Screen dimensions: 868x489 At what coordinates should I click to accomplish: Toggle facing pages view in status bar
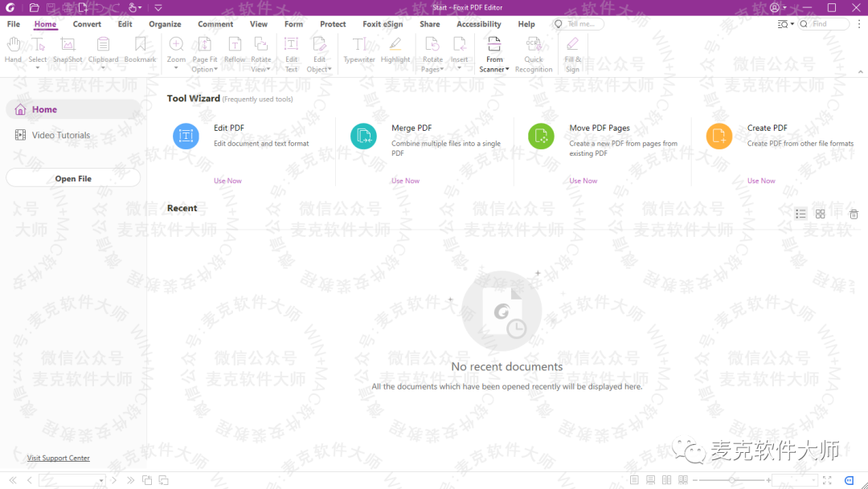pyautogui.click(x=667, y=480)
